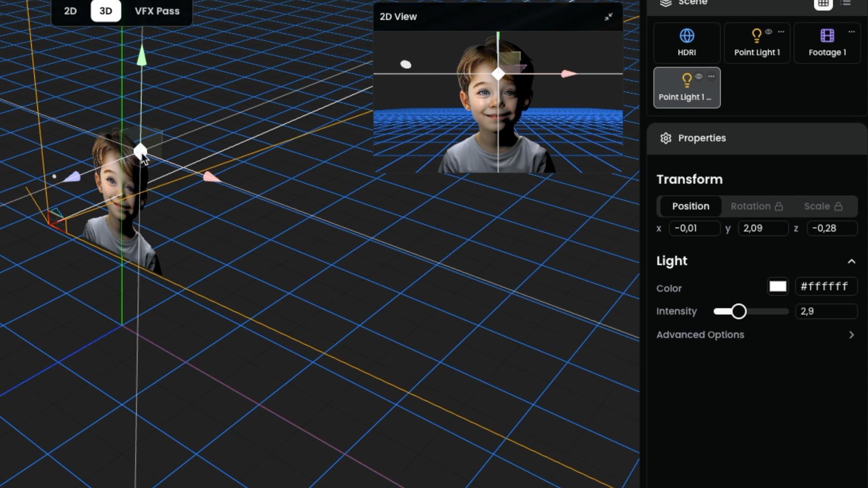Image resolution: width=868 pixels, height=488 pixels.
Task: Expand Advanced Options
Action: 756,335
